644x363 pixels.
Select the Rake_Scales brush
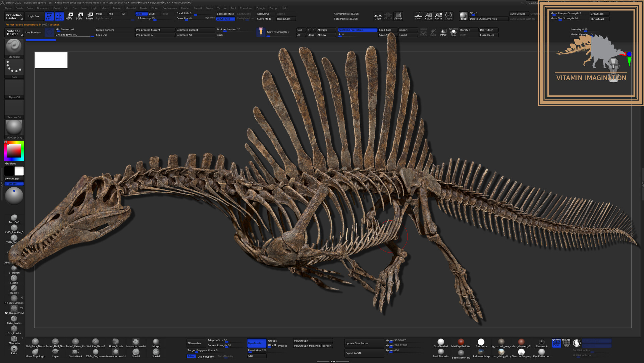coord(14,320)
